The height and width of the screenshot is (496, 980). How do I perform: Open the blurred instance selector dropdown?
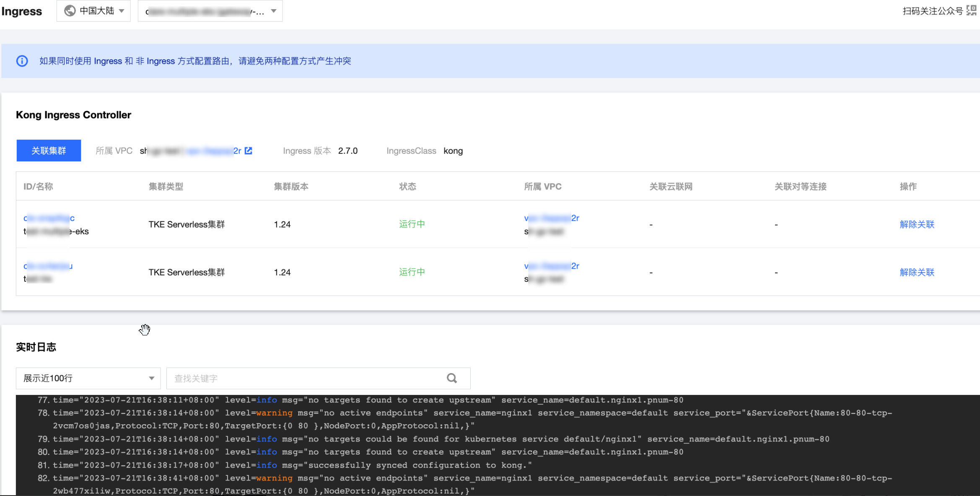(210, 11)
